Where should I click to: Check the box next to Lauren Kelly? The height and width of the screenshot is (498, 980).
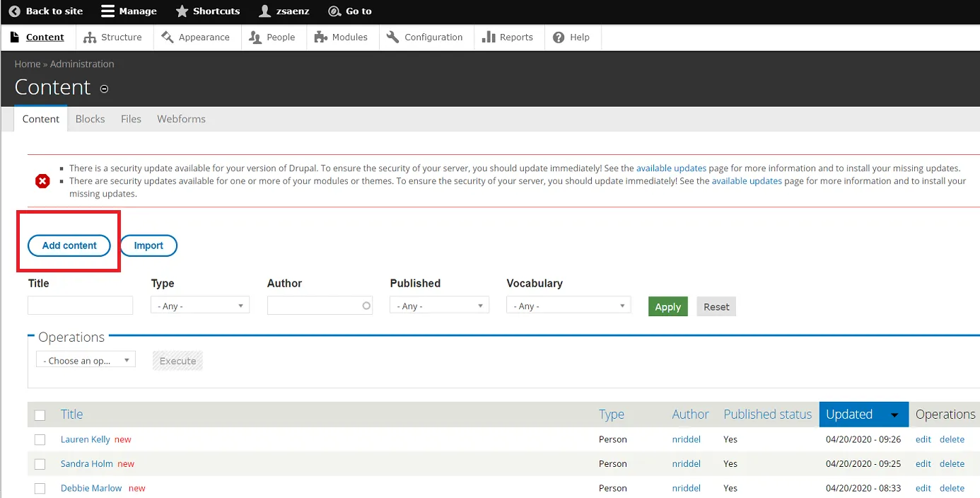pyautogui.click(x=40, y=439)
